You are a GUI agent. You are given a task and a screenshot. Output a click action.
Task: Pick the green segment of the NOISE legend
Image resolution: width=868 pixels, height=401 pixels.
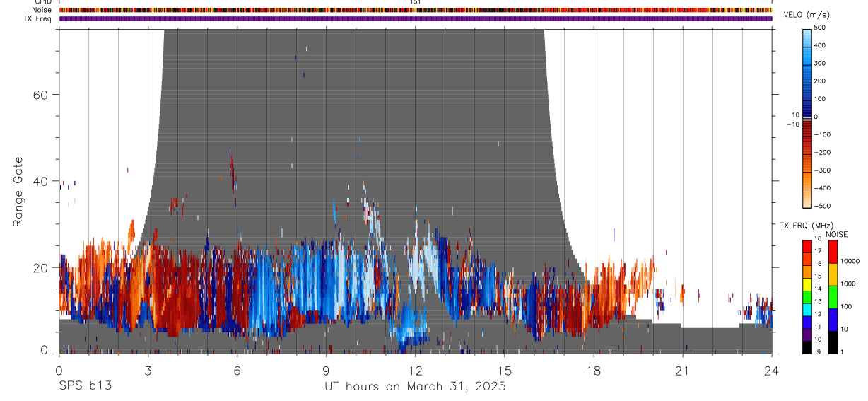pos(833,296)
